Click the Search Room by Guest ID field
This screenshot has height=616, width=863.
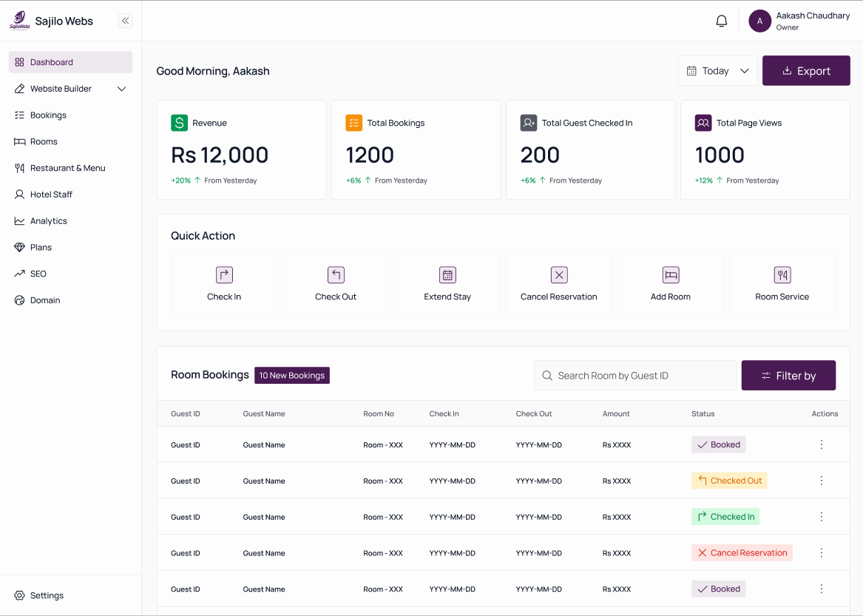(x=636, y=376)
